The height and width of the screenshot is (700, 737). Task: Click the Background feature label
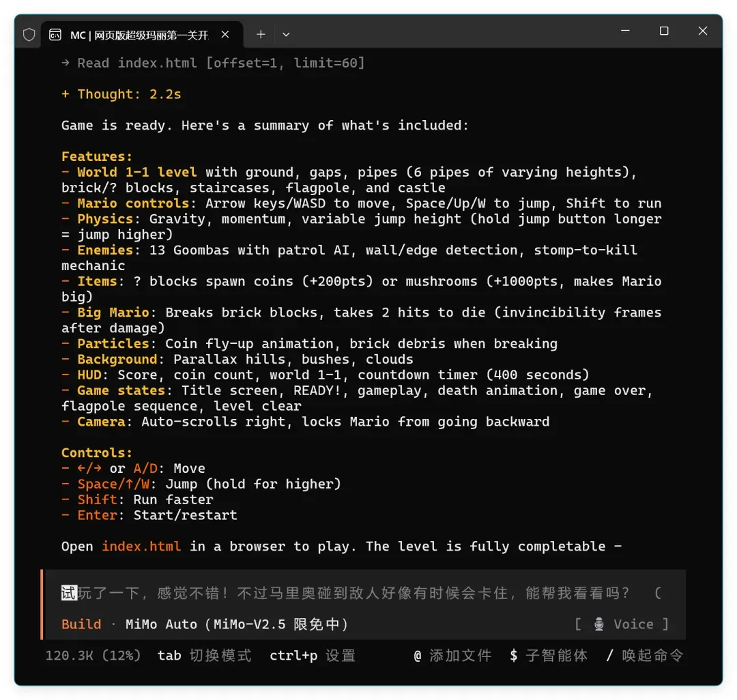(x=117, y=360)
